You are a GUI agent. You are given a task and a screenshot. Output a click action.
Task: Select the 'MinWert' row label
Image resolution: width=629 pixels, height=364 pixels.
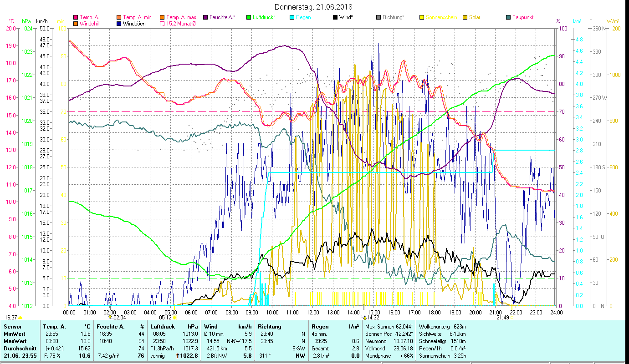[15, 334]
